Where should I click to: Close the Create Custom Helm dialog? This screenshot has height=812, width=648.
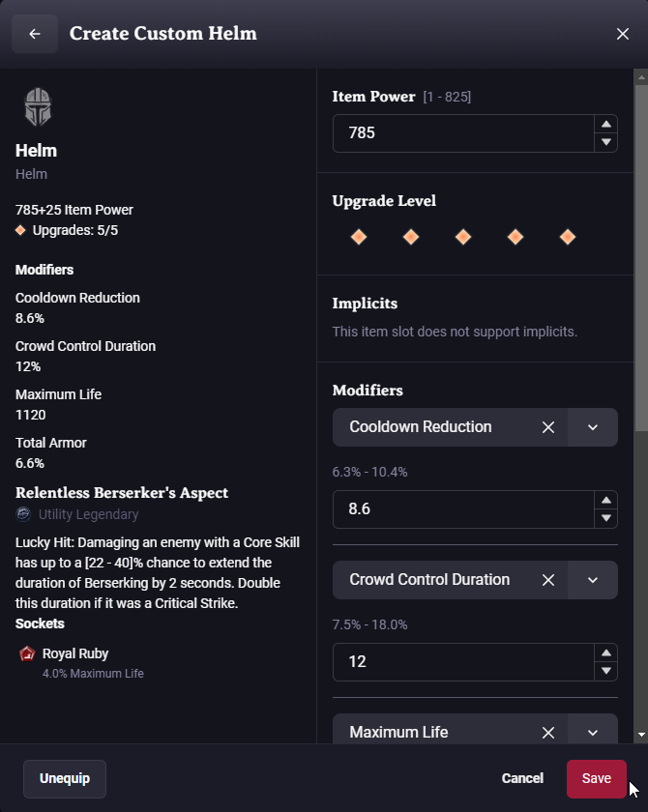623,34
